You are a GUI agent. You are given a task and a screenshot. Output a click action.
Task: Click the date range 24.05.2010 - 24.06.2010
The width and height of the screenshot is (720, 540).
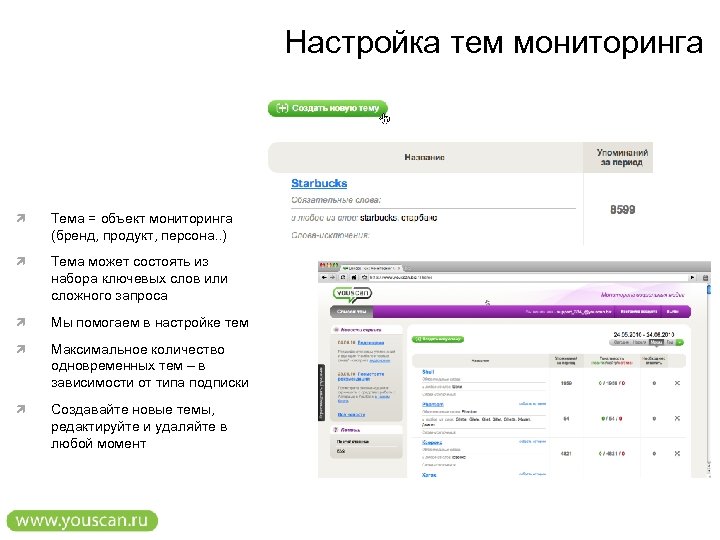tap(644, 334)
